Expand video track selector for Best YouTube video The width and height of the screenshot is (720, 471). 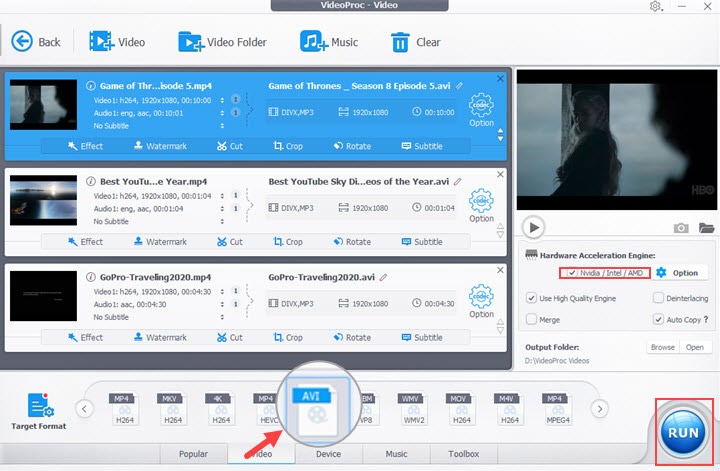point(222,196)
